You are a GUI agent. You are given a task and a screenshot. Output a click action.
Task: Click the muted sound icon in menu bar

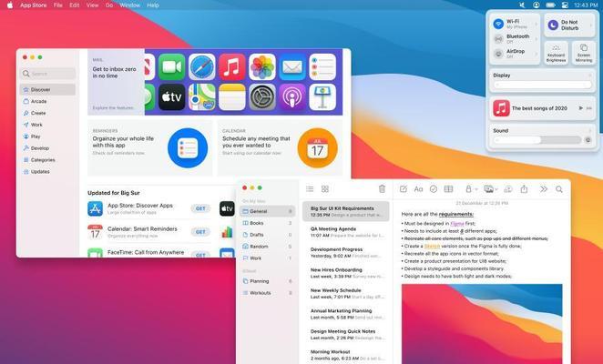[522, 5]
